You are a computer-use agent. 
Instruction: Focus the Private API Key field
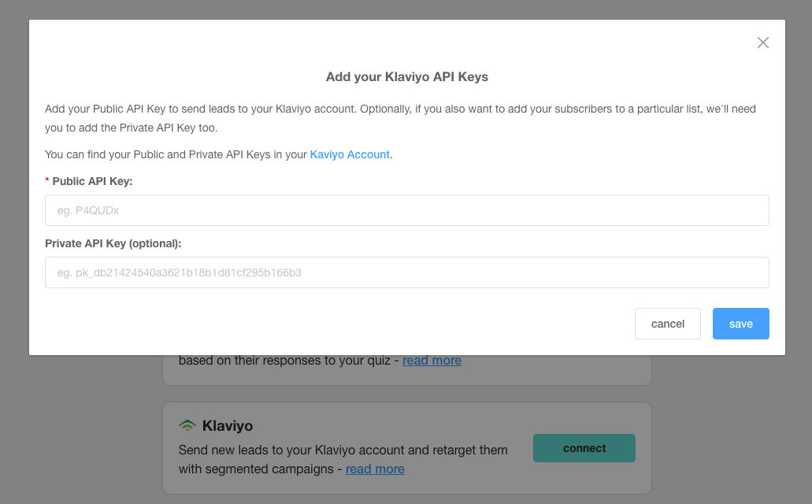[407, 272]
